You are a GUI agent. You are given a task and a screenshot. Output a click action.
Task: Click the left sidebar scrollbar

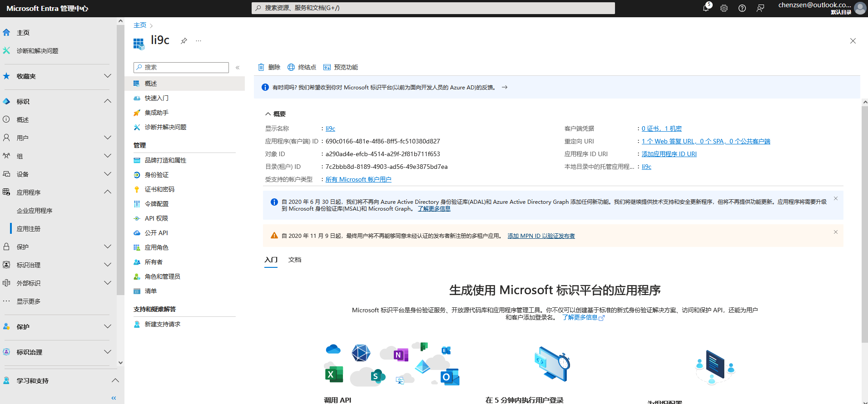(x=120, y=160)
